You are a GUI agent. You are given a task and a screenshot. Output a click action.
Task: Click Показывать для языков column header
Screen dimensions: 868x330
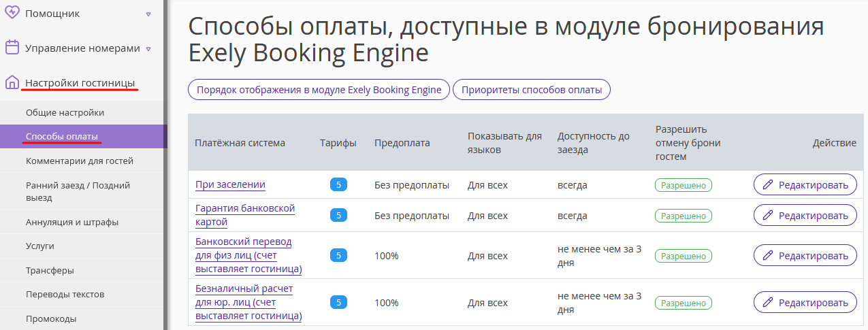(x=504, y=143)
